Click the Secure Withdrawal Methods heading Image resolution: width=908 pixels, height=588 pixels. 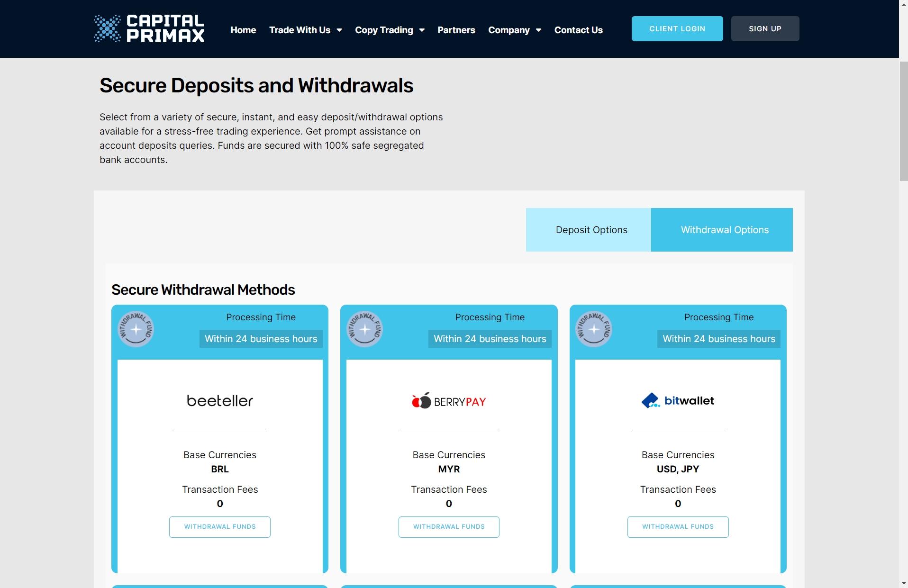tap(203, 289)
